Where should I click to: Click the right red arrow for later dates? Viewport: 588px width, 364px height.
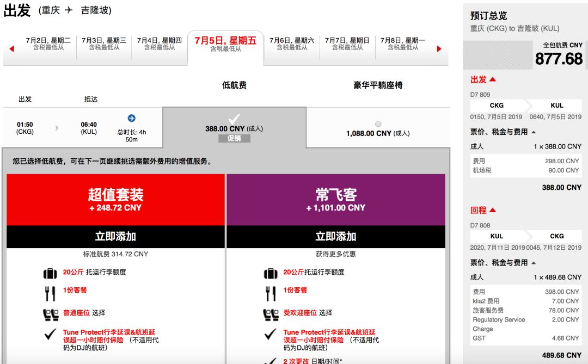point(439,48)
